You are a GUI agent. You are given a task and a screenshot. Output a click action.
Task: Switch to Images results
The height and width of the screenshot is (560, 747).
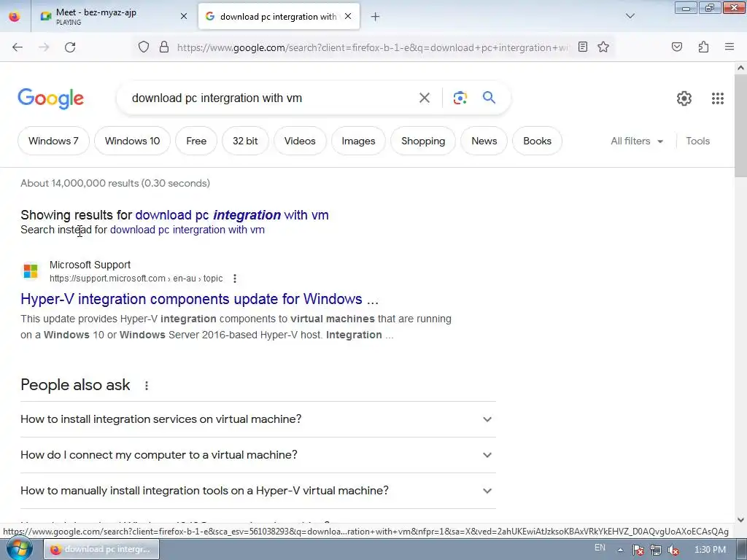358,141
